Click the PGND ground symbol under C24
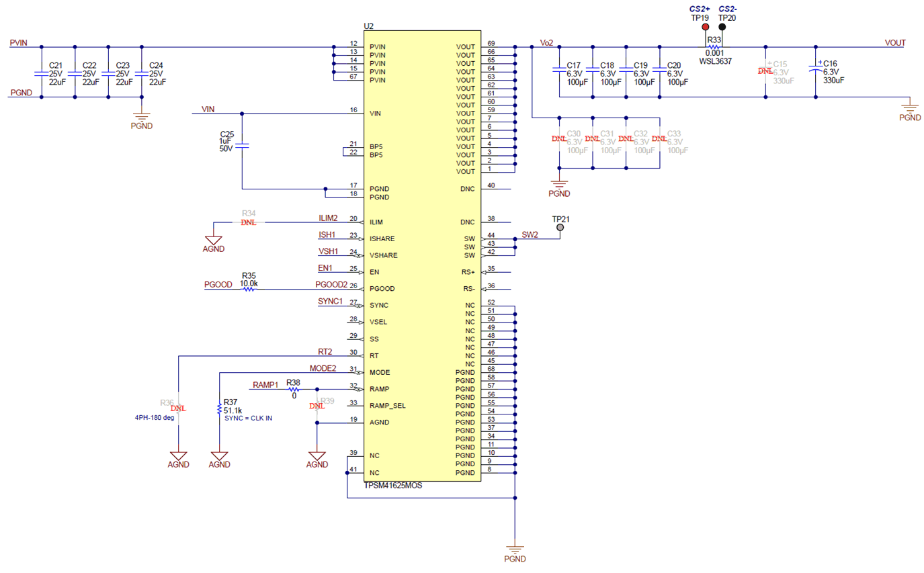 (141, 116)
